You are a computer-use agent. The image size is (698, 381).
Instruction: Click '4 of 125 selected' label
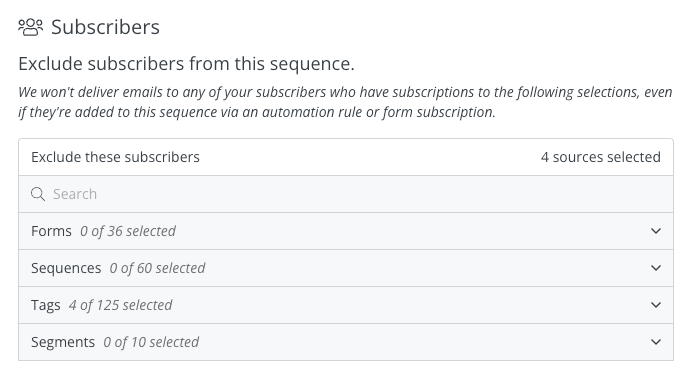120,305
